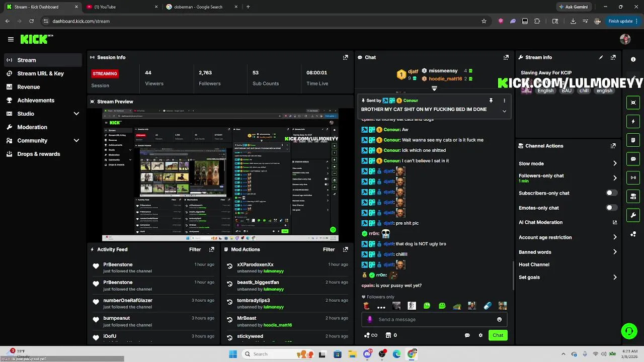Open AI Chat Moderation external link
The image size is (644, 362).
pyautogui.click(x=615, y=222)
